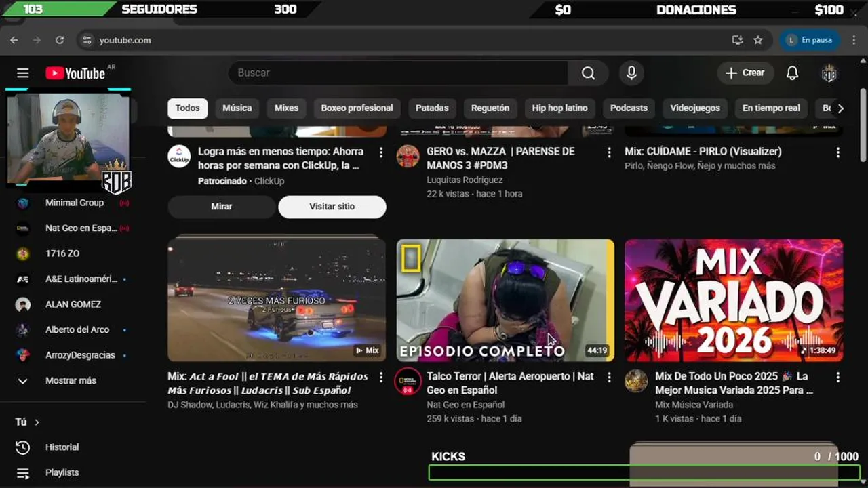Open the options menu for GERO vs. MAZZA video

pyautogui.click(x=609, y=152)
